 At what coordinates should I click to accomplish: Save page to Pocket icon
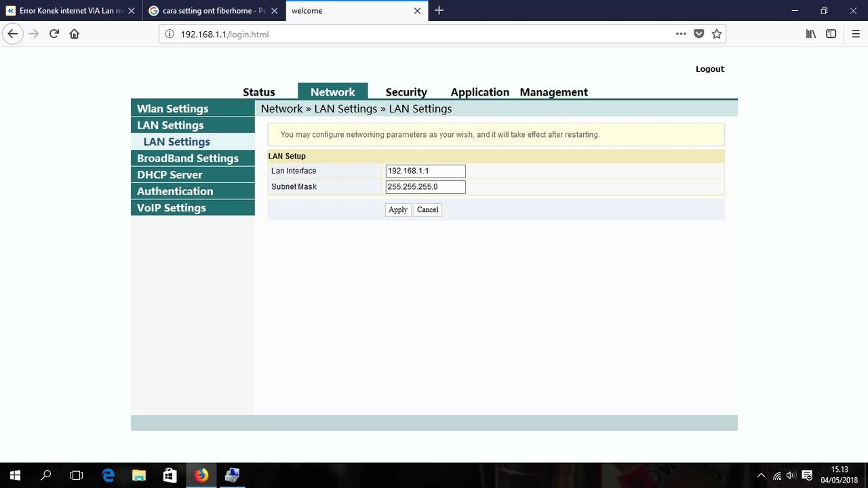click(x=699, y=34)
